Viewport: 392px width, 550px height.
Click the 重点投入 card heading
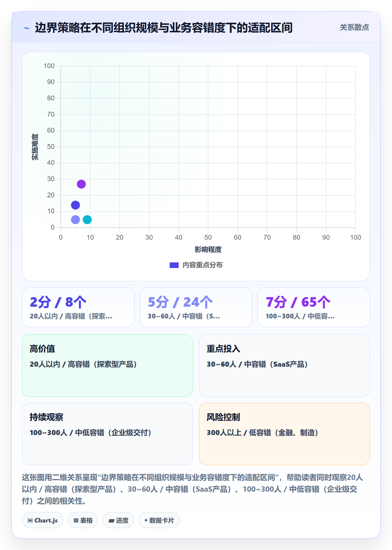tap(223, 349)
